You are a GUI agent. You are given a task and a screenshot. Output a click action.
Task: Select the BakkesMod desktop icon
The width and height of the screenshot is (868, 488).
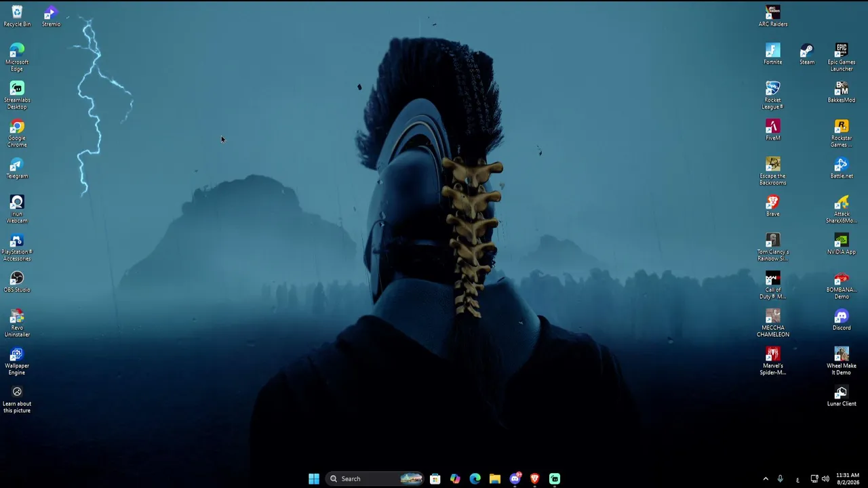(842, 92)
